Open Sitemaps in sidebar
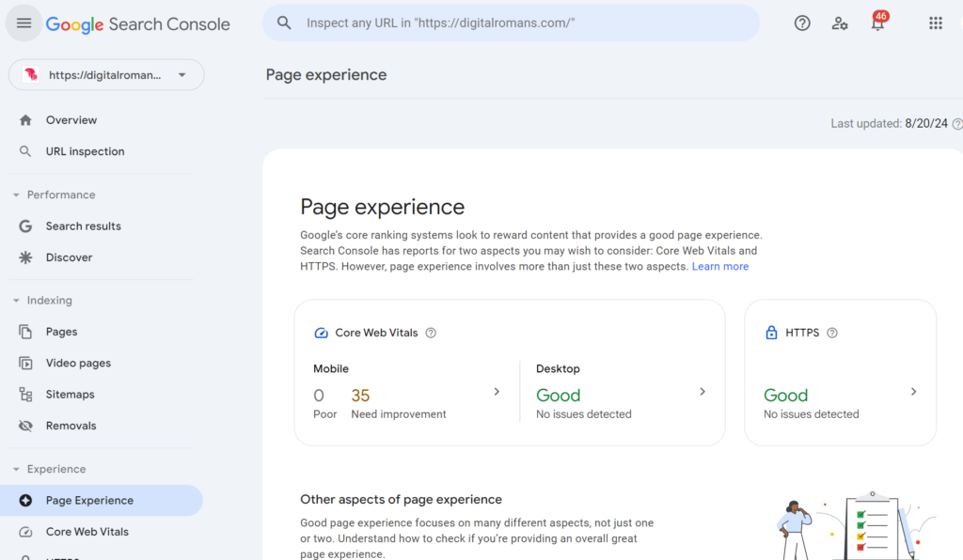Viewport: 963px width, 560px height. coord(70,395)
